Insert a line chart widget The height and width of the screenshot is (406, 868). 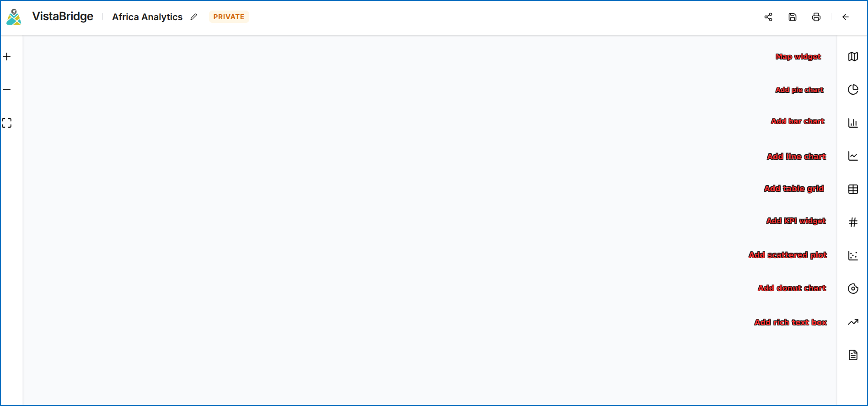(x=853, y=156)
